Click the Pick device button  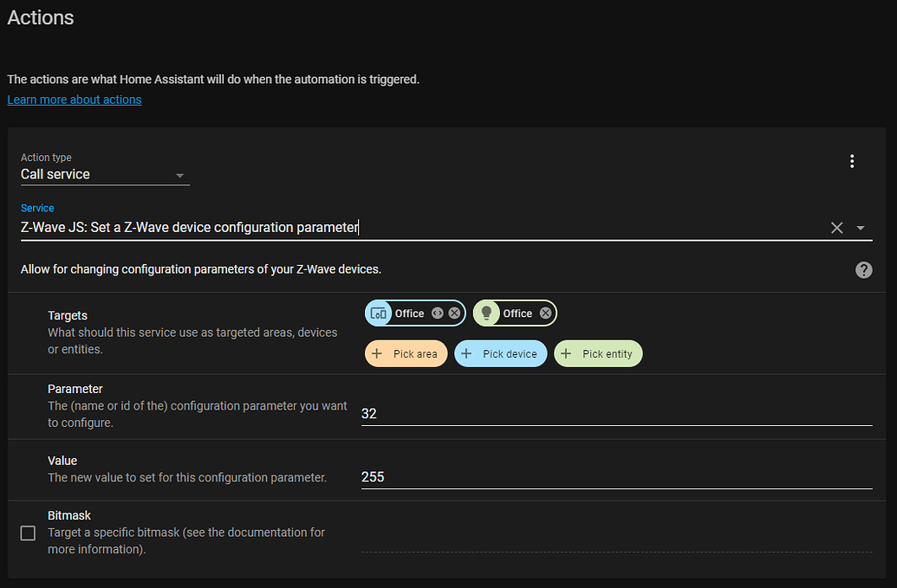pos(500,353)
